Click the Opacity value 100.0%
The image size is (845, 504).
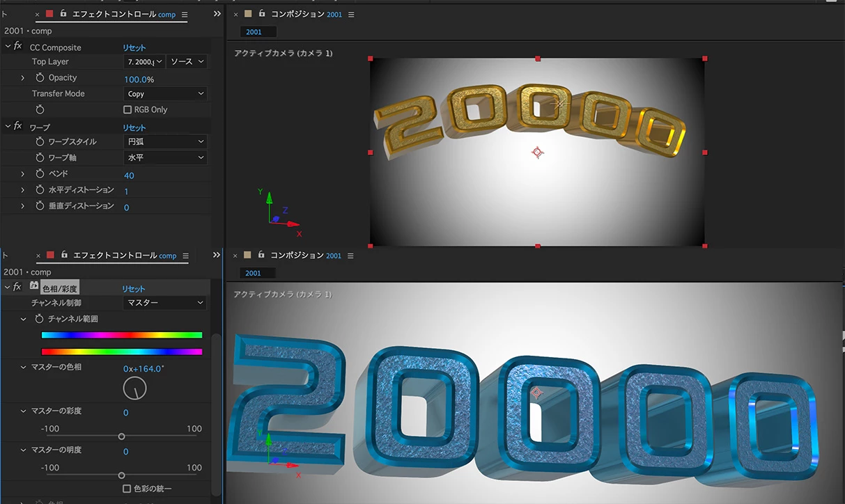click(x=139, y=79)
